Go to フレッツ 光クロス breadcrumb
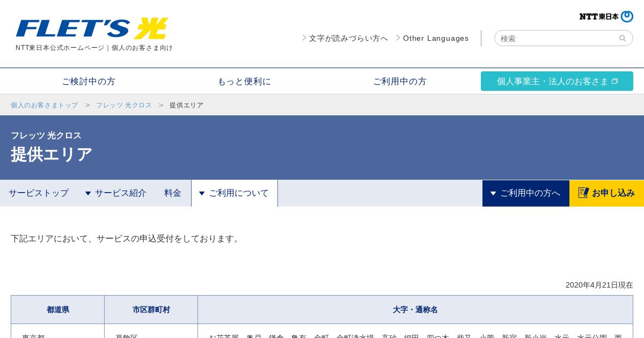Image resolution: width=644 pixels, height=338 pixels. (x=124, y=105)
